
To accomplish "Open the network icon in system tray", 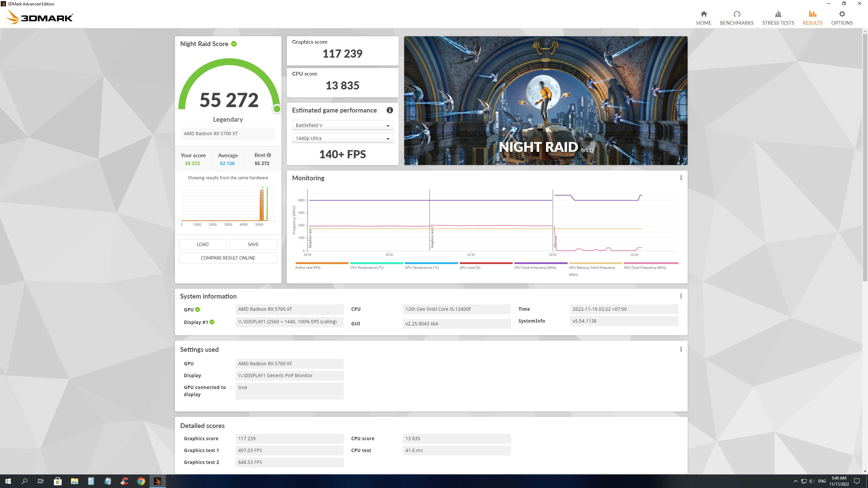I will pos(804,481).
